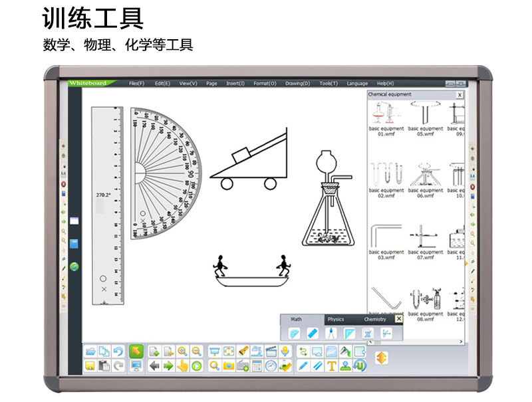Viewport: 532px width, 402px height.
Task: Select the Text T tool
Action: tap(331, 365)
